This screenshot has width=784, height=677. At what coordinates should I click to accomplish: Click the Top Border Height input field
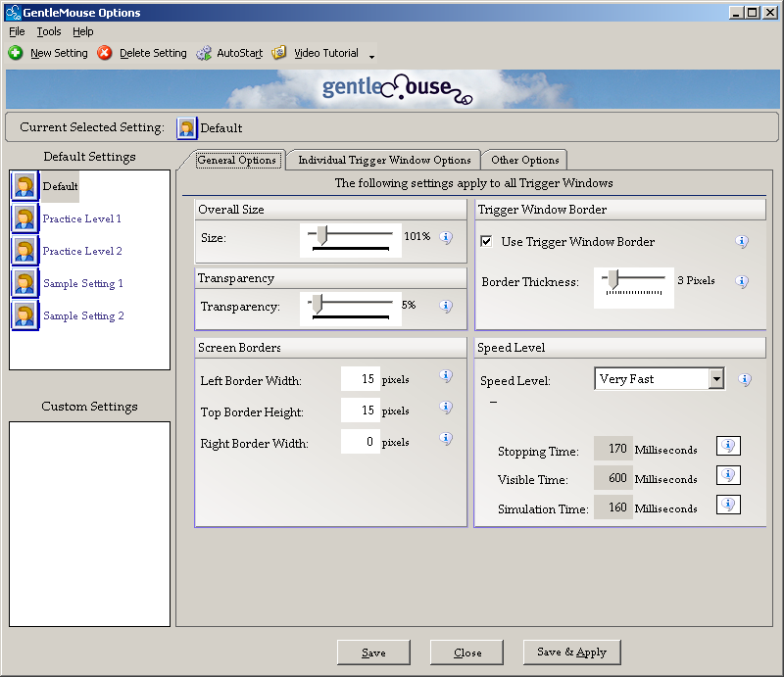[360, 411]
